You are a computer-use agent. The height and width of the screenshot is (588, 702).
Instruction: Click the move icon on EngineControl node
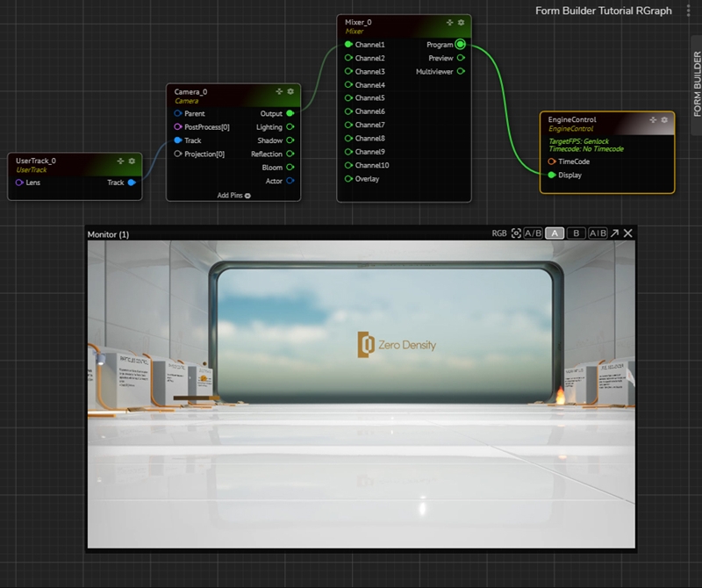pos(653,119)
